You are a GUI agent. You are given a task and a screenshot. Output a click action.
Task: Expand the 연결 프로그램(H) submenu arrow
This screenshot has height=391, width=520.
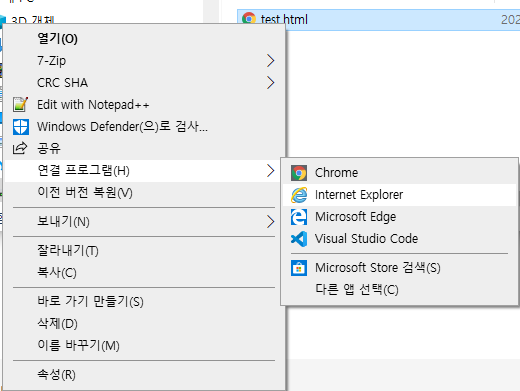point(270,171)
